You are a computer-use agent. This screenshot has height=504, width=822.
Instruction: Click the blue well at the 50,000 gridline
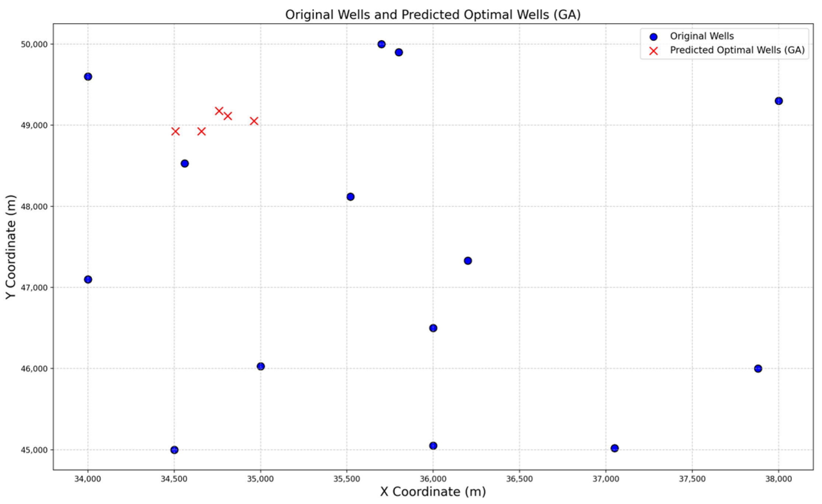[382, 44]
